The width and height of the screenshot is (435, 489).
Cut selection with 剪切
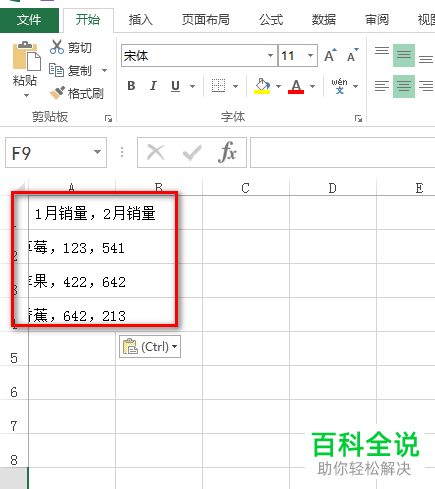[71, 48]
